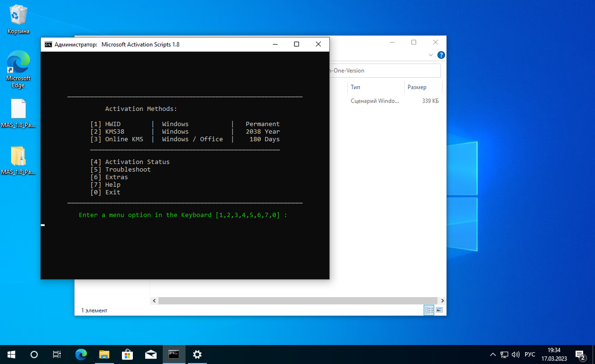Open the Mail app from the taskbar
Image resolution: width=595 pixels, height=364 pixels.
click(151, 354)
